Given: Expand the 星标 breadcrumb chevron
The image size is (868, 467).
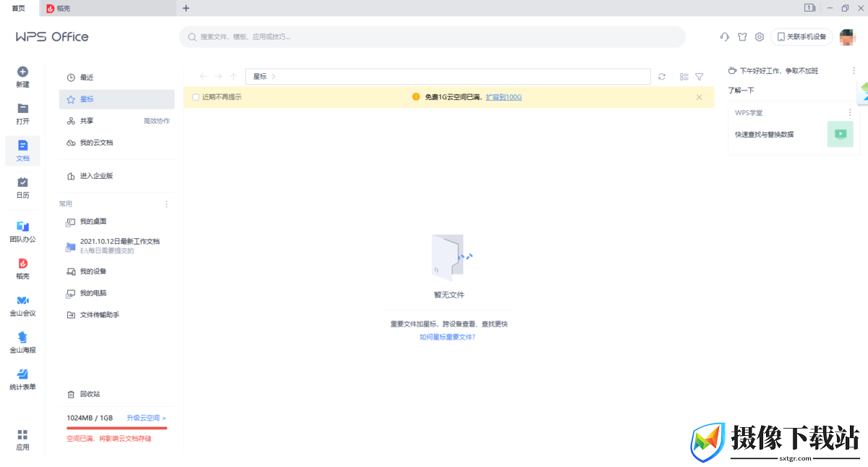Looking at the screenshot, I should (x=273, y=76).
